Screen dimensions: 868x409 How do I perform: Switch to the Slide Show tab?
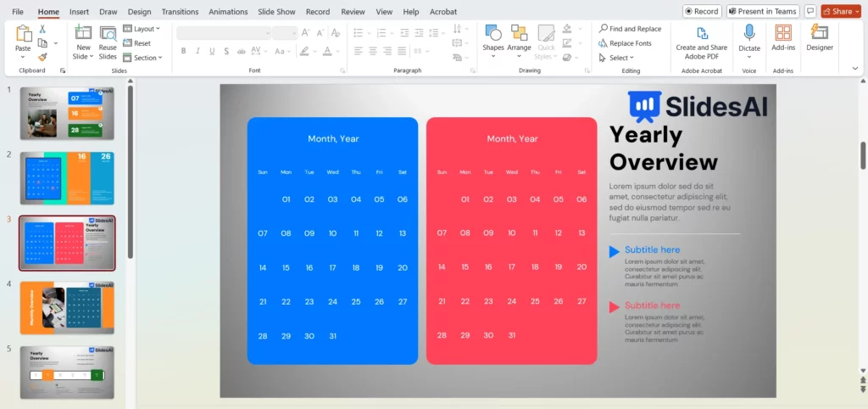click(277, 12)
